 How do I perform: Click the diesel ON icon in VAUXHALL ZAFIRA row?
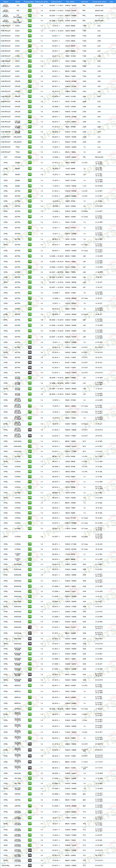point(30,865)
